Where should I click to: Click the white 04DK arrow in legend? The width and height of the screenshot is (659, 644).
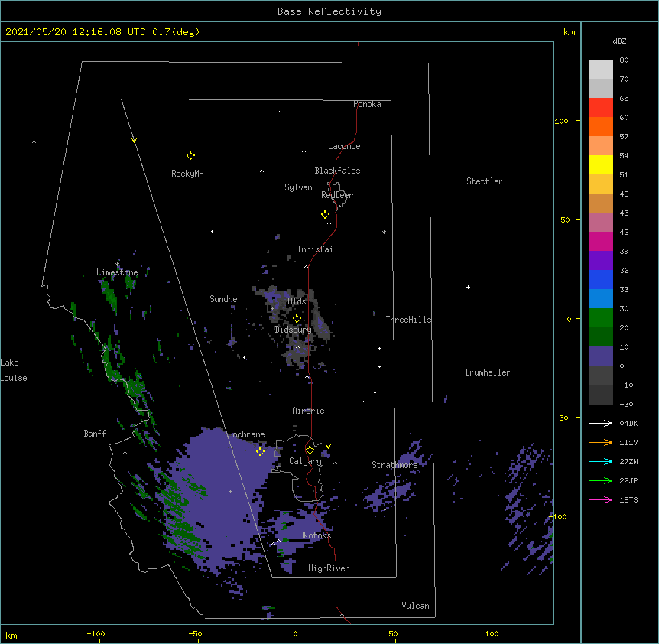(601, 423)
